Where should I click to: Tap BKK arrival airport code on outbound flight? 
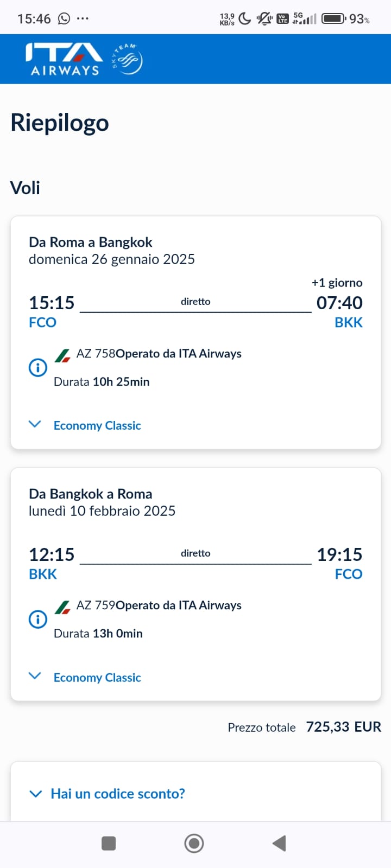[x=349, y=322]
